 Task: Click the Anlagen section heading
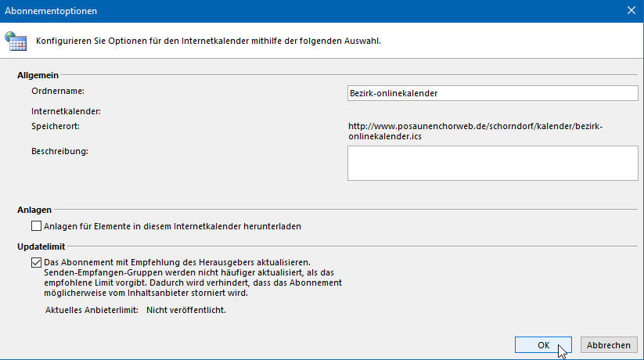[x=34, y=210]
